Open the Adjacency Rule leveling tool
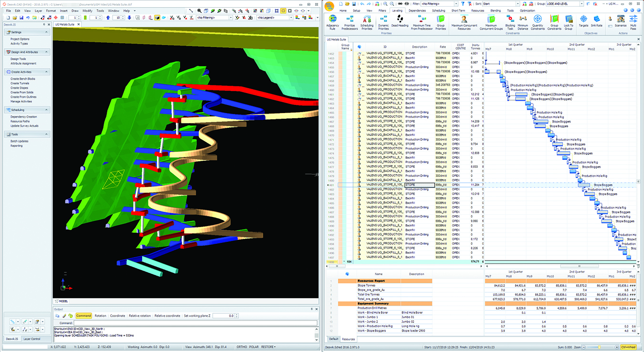 point(332,22)
